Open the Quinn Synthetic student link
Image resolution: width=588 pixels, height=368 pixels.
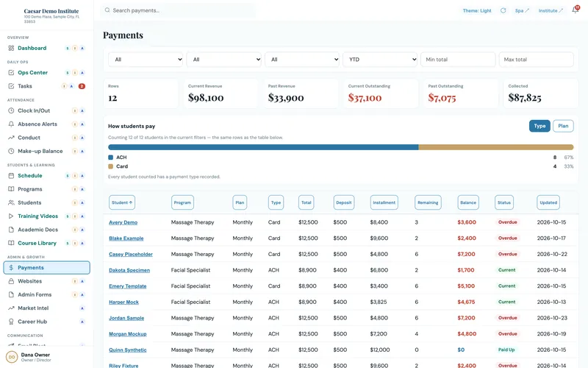[127, 350]
